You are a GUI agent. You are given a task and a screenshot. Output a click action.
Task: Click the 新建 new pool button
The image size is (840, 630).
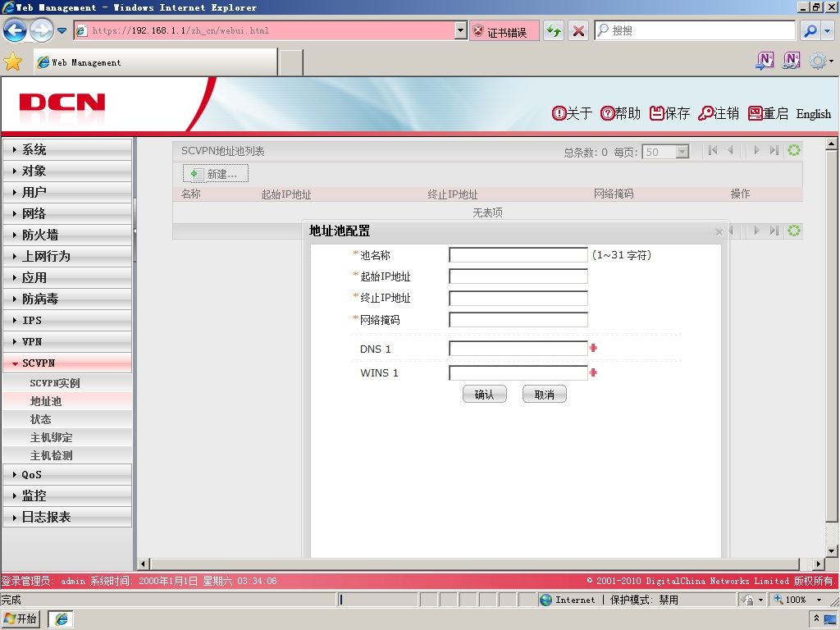[216, 174]
